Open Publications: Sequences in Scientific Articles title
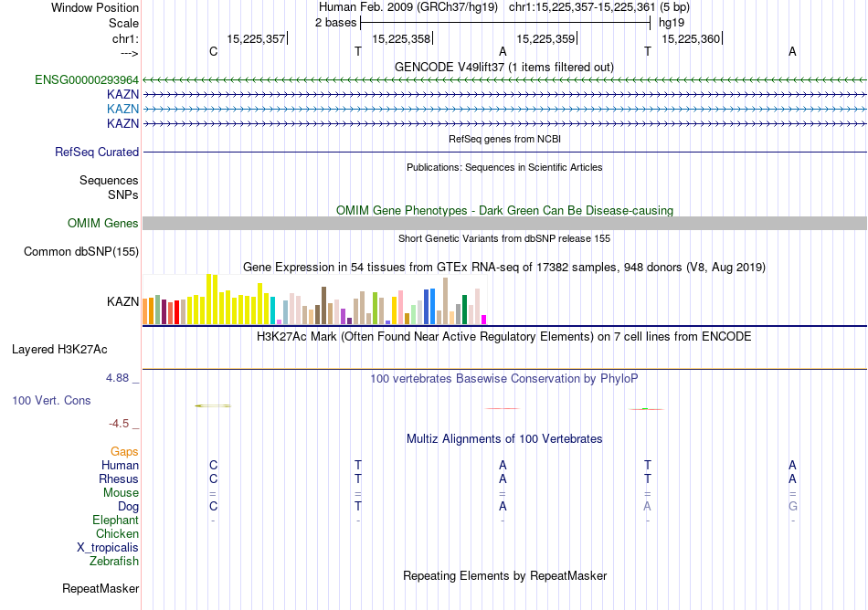Viewport: 868px width, 610px height. pos(504,167)
